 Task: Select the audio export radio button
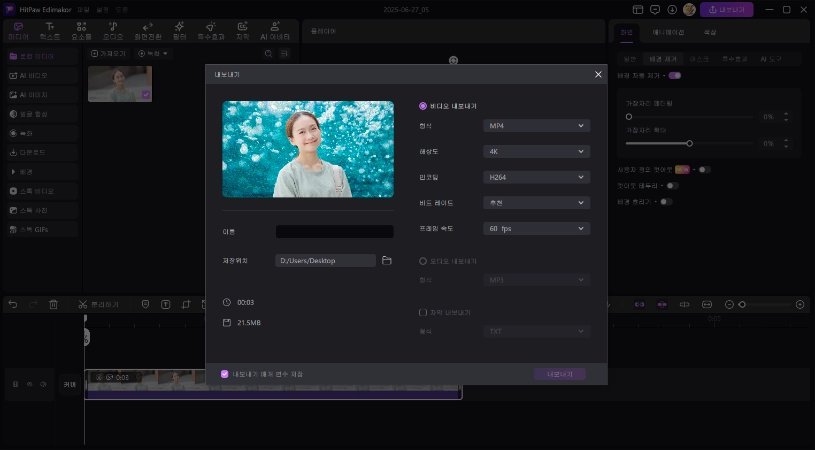(x=423, y=261)
